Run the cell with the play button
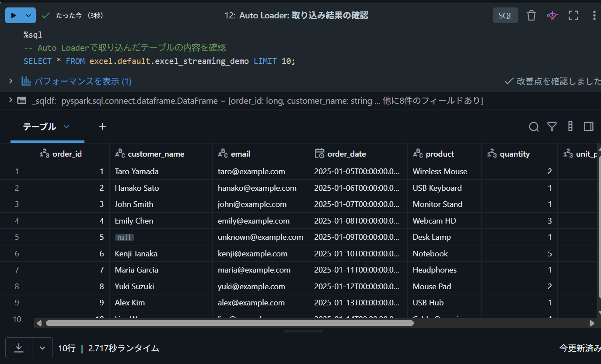The width and height of the screenshot is (601, 364). tap(14, 15)
